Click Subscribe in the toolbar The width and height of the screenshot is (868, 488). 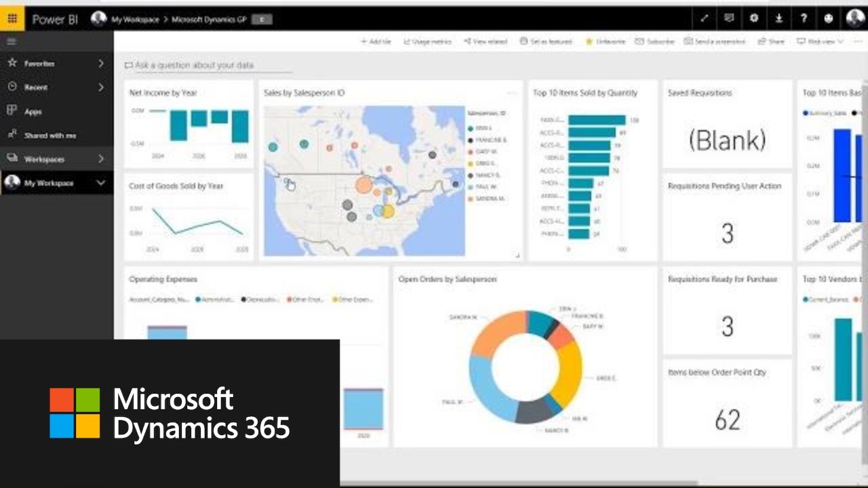655,42
